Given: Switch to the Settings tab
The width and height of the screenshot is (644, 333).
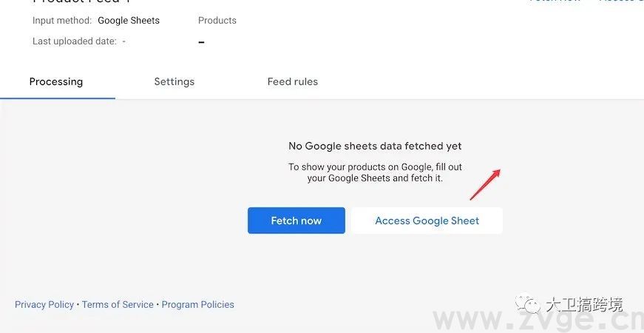Looking at the screenshot, I should (x=174, y=81).
